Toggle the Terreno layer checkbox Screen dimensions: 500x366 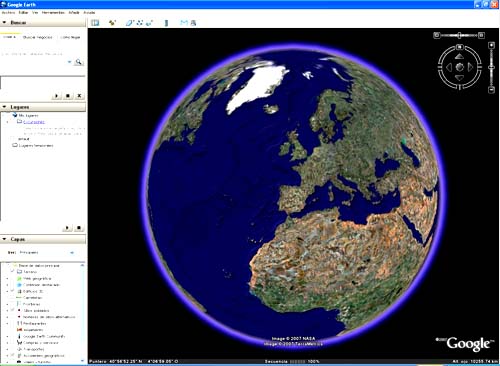coord(13,272)
